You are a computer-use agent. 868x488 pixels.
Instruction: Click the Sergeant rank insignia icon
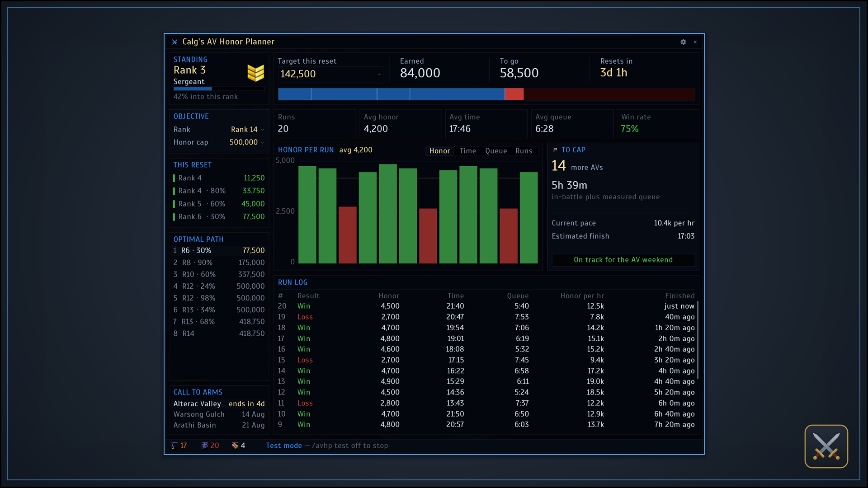click(255, 73)
